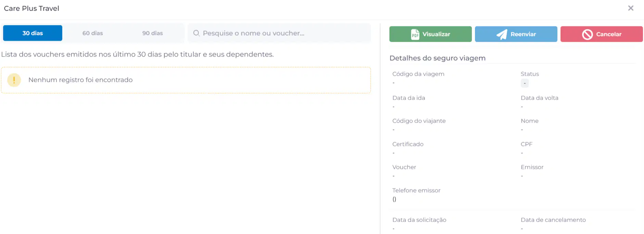
Task: Click the 'Nome' label
Action: click(529, 121)
